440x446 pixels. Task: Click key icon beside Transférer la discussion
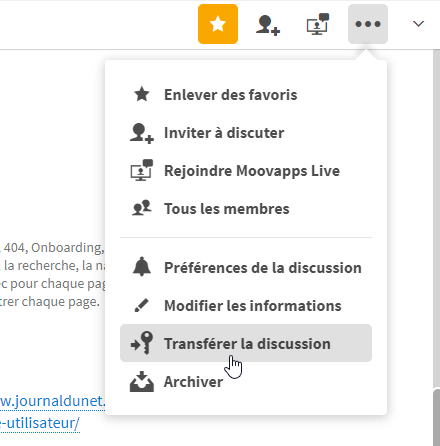(x=142, y=343)
